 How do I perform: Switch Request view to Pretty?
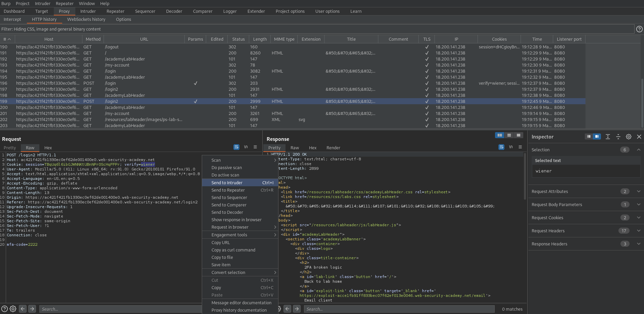point(10,148)
